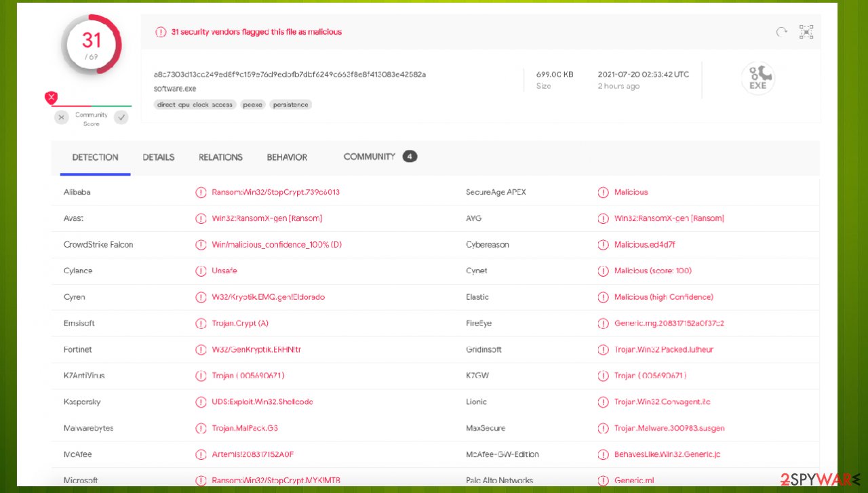Click the warning icon for Elastic's result
Screen dimensions: 868x493
coord(603,297)
